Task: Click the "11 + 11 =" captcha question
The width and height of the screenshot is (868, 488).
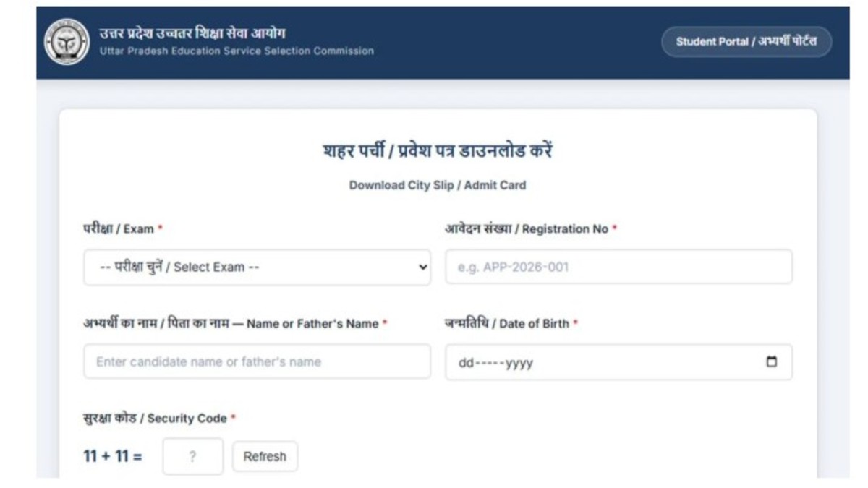Action: point(113,457)
